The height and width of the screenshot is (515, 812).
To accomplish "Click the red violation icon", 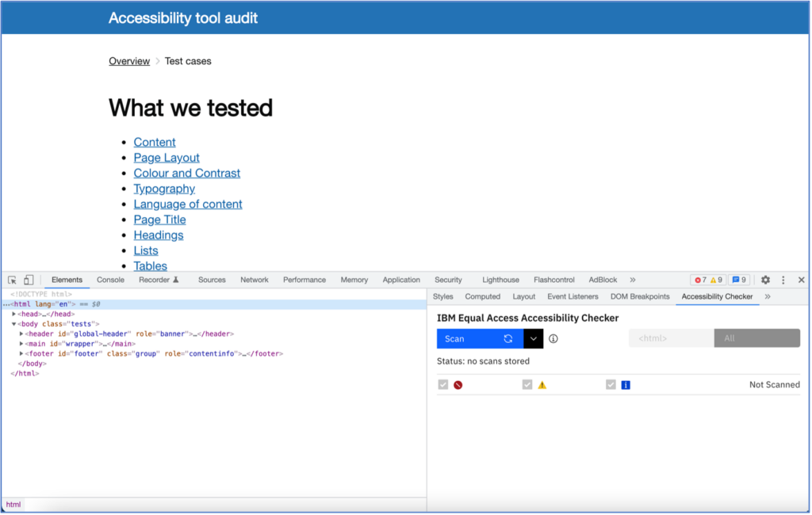I will tap(458, 385).
